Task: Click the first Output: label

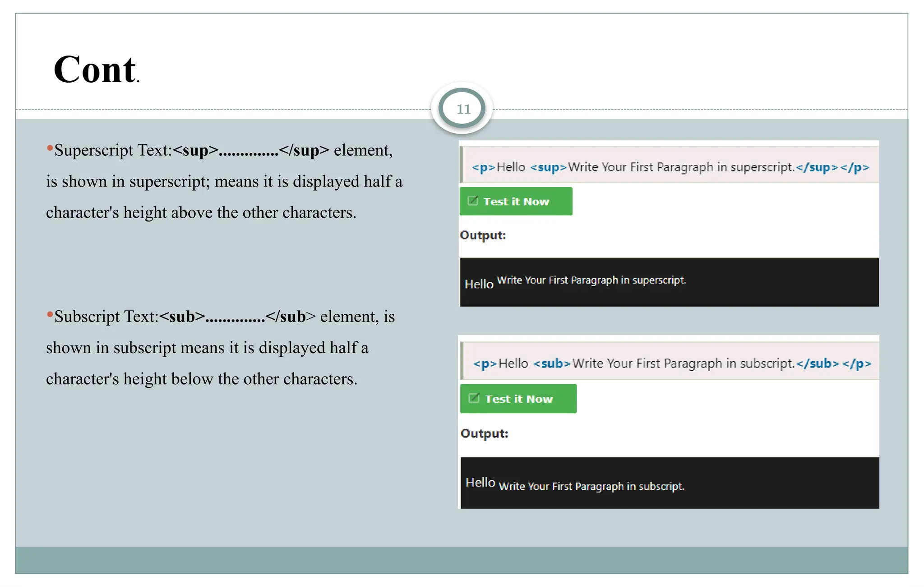Action: 483,235
